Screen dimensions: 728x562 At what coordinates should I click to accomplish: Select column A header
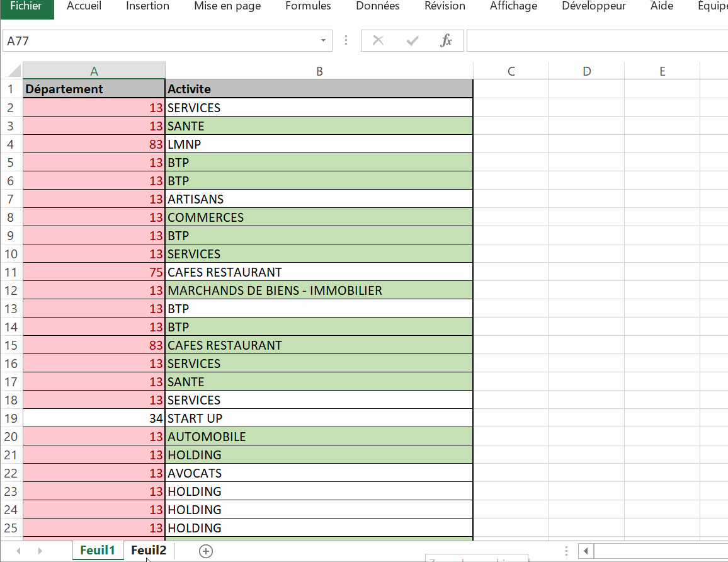click(94, 71)
